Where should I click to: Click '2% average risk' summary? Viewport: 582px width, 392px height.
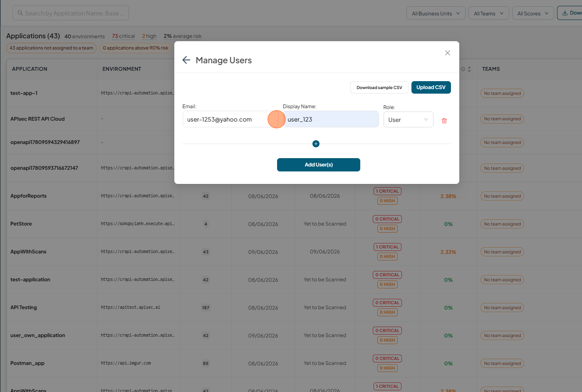[x=182, y=36]
